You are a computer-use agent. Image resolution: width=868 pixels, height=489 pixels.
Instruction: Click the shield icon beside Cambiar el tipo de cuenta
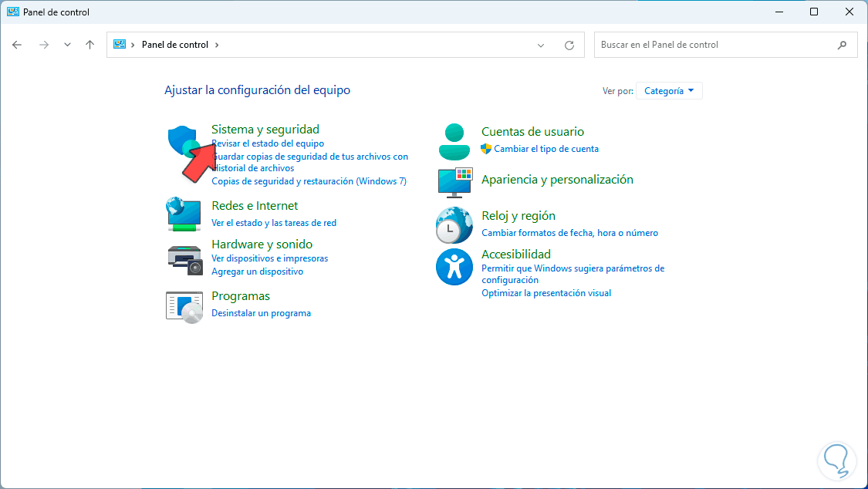[x=486, y=148]
